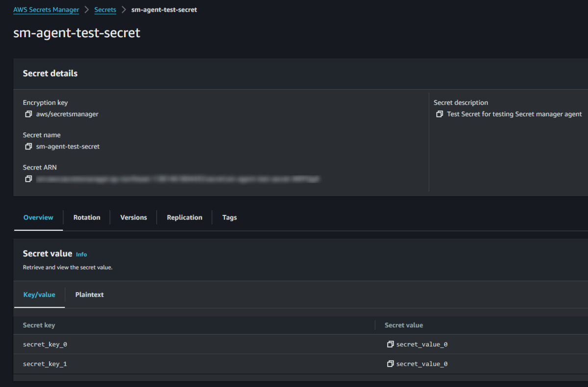Copy the Secret ARN
The image size is (588, 387).
[28, 178]
